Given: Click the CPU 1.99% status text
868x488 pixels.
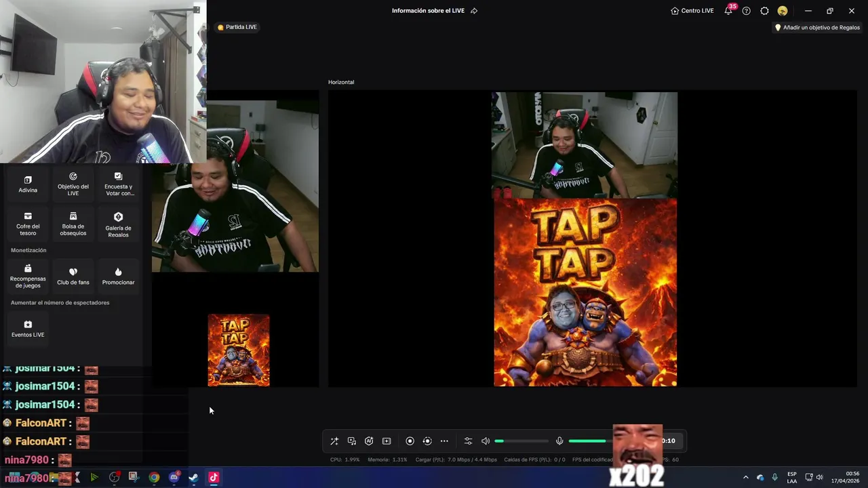Looking at the screenshot, I should pyautogui.click(x=345, y=460).
